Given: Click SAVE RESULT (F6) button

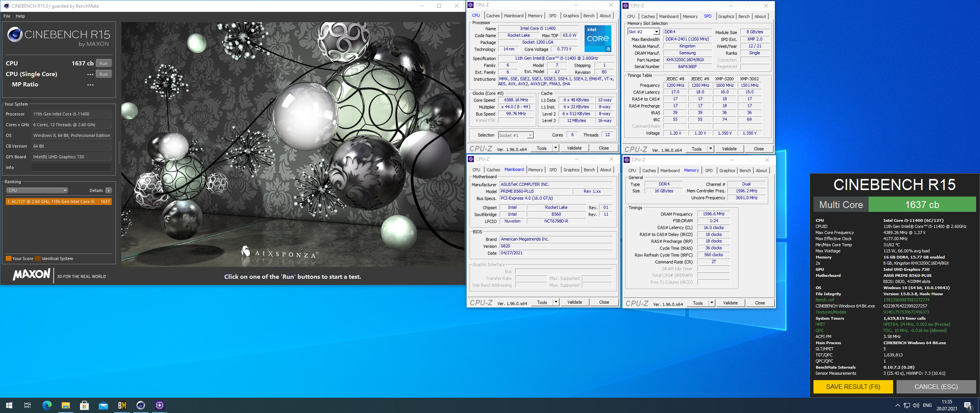Looking at the screenshot, I should (x=853, y=387).
